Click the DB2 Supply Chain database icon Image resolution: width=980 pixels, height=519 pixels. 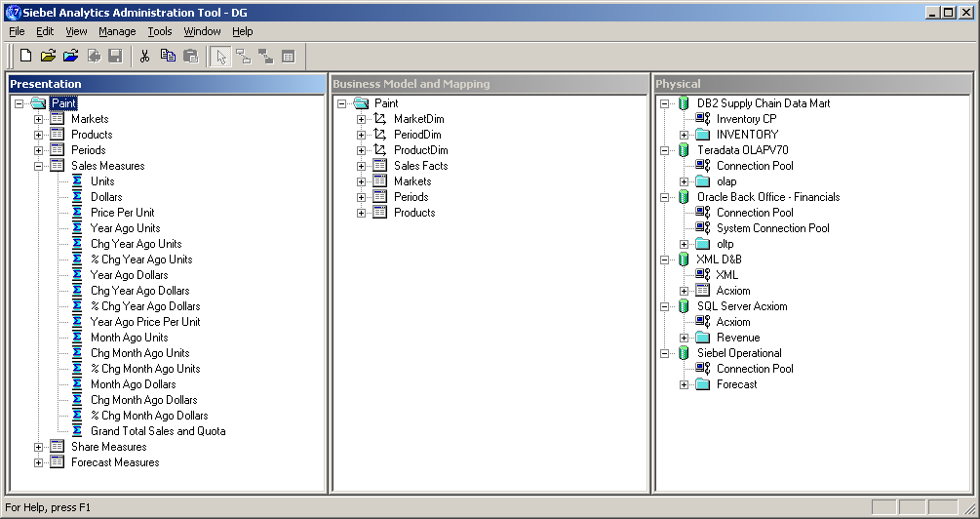pos(684,103)
